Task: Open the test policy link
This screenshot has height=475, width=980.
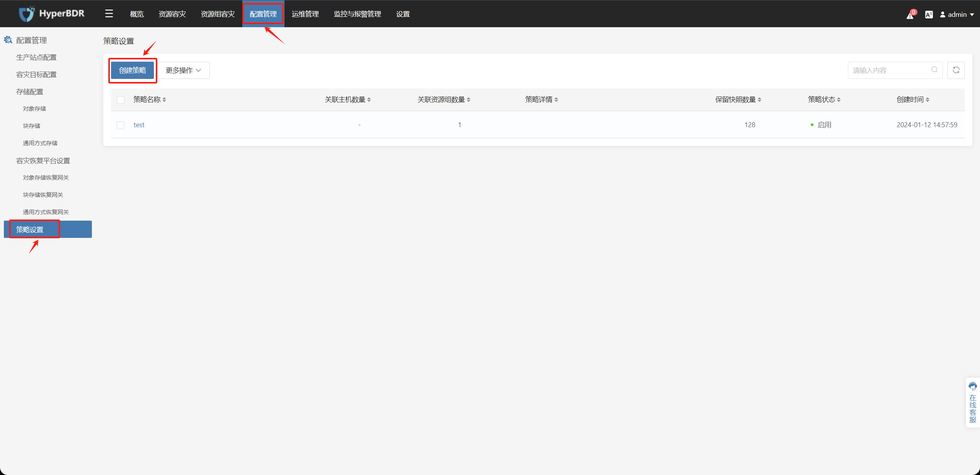Action: [x=139, y=125]
